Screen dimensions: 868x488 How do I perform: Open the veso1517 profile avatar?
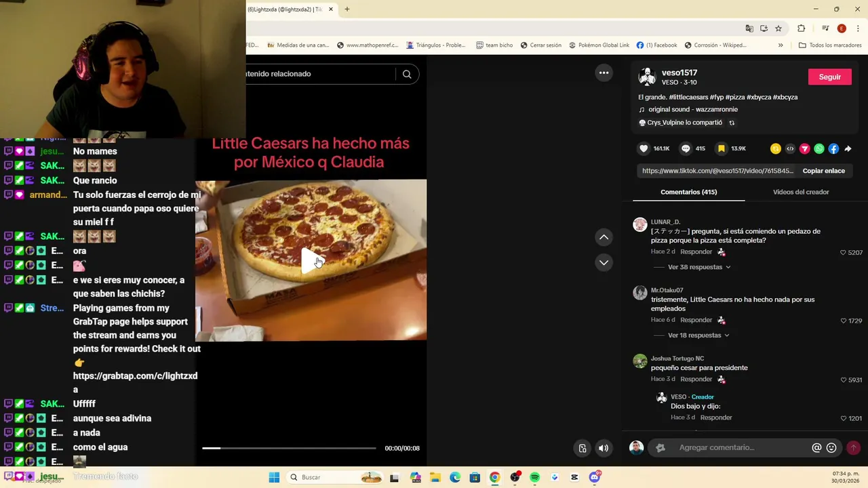647,77
